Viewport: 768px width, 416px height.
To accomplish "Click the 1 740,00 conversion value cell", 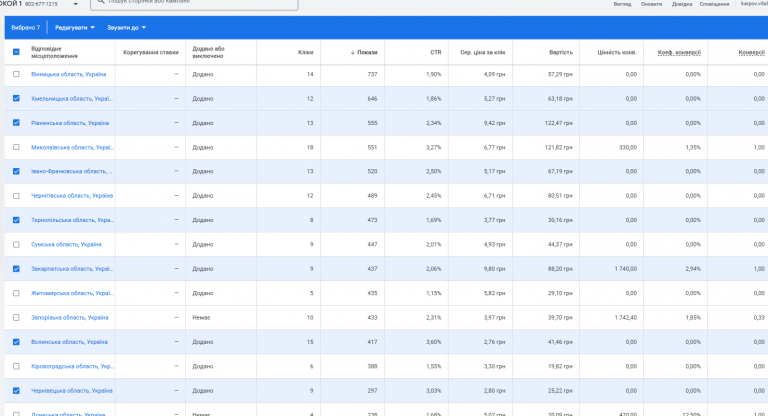I will pyautogui.click(x=625, y=269).
